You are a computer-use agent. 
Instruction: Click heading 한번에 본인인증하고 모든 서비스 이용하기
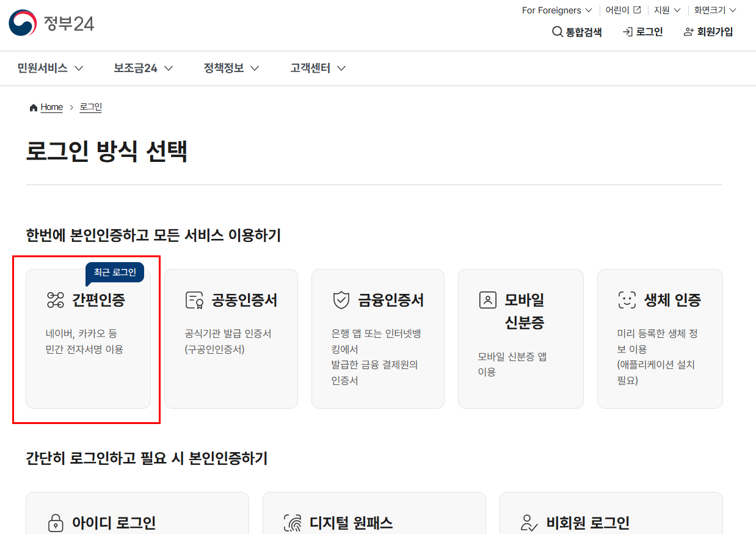(153, 235)
